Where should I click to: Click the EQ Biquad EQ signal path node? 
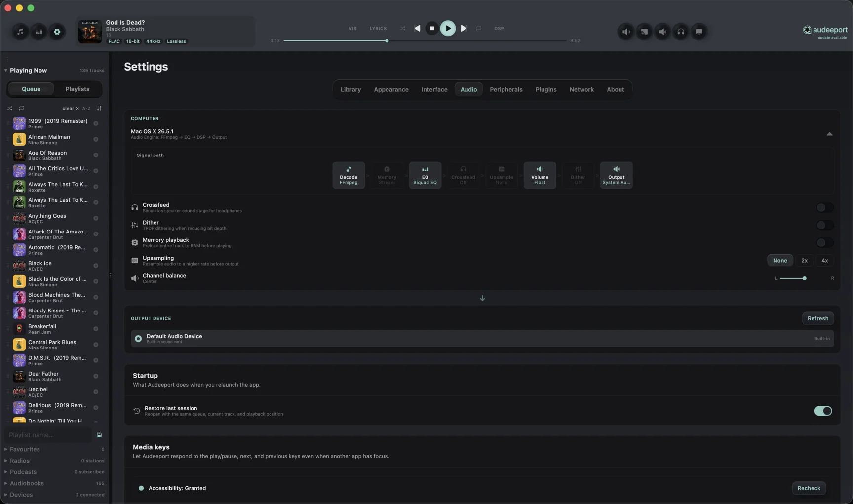425,175
